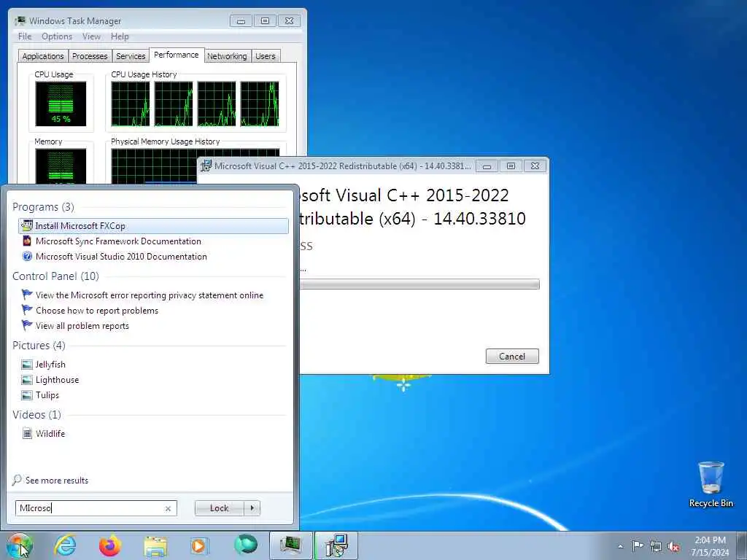Open the Windows Start orb
This screenshot has height=560, width=747.
(20, 545)
